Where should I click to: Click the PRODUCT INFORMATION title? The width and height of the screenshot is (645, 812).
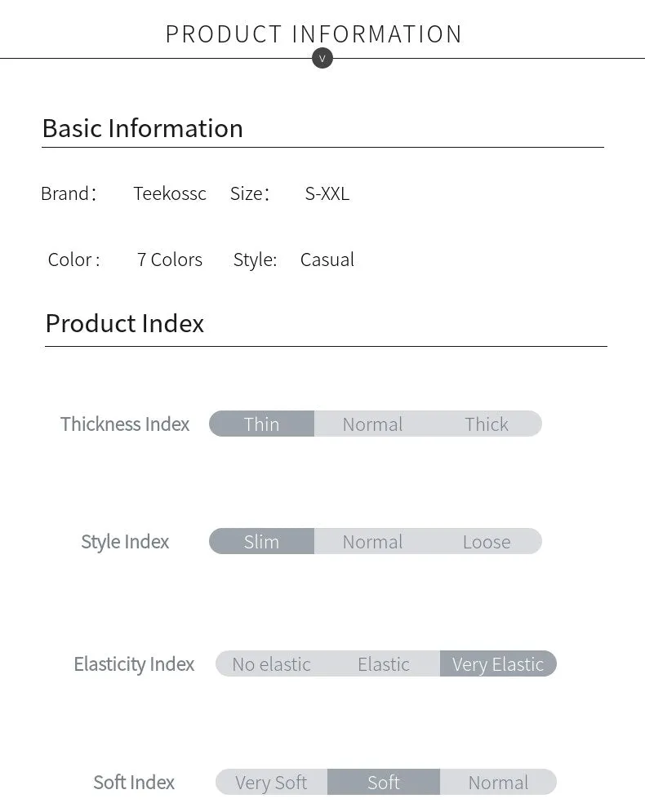click(314, 34)
